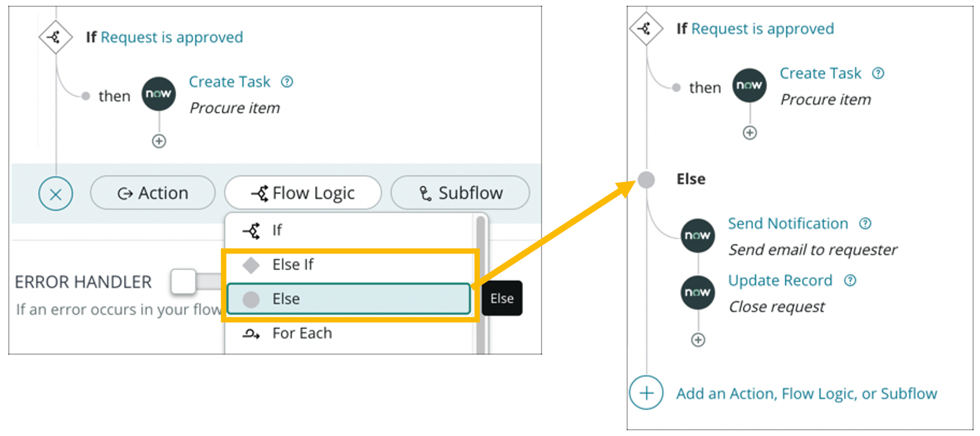Image resolution: width=980 pixels, height=436 pixels.
Task: Click the Create Task now action icon
Action: [x=158, y=93]
